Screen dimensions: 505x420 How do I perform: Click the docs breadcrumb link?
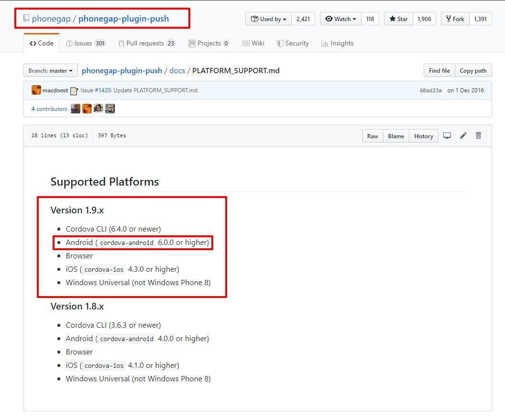[177, 70]
